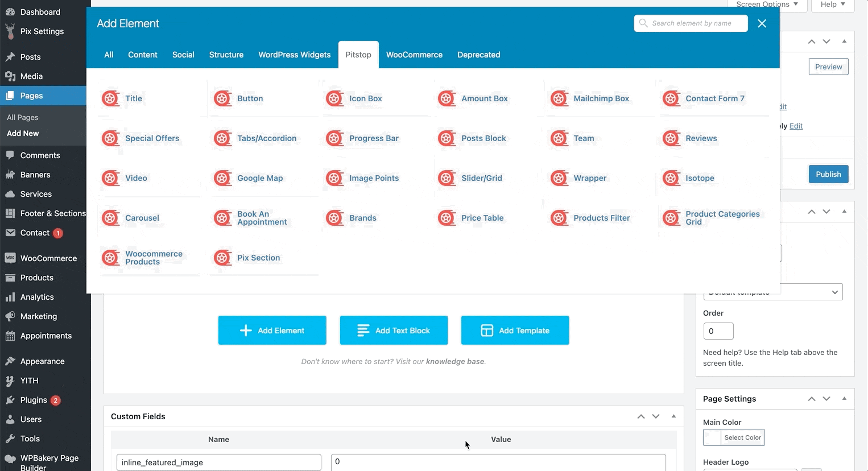
Task: Move the Custom Fields panel up
Action: 641,416
